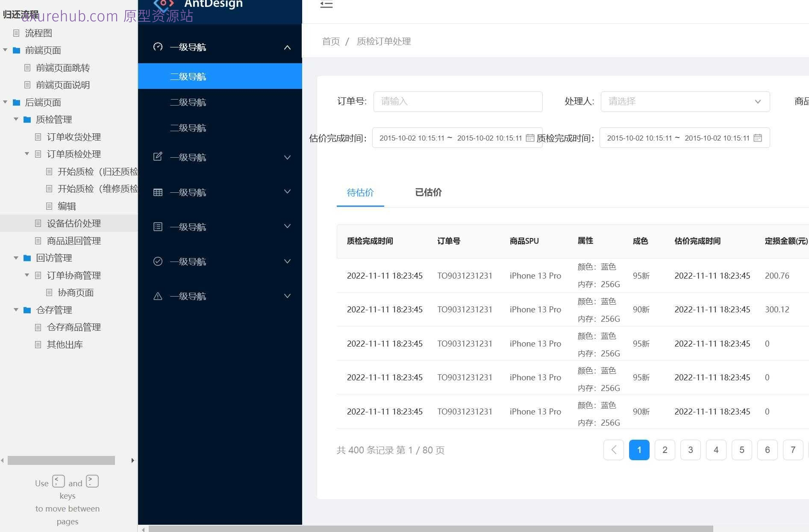
Task: Click the document icon beside 流程图
Action: (16, 33)
